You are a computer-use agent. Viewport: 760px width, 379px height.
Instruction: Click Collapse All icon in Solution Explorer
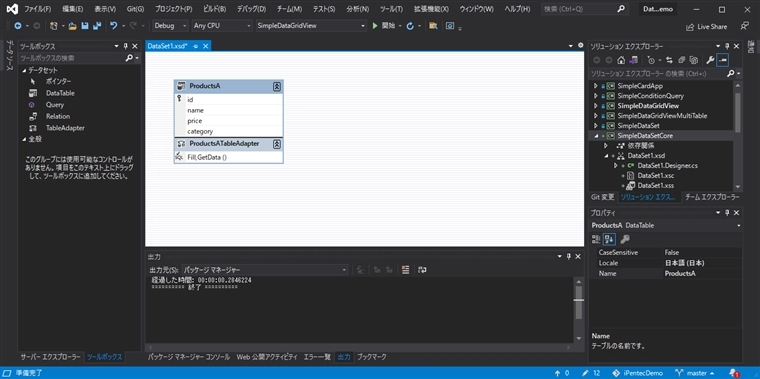point(681,60)
